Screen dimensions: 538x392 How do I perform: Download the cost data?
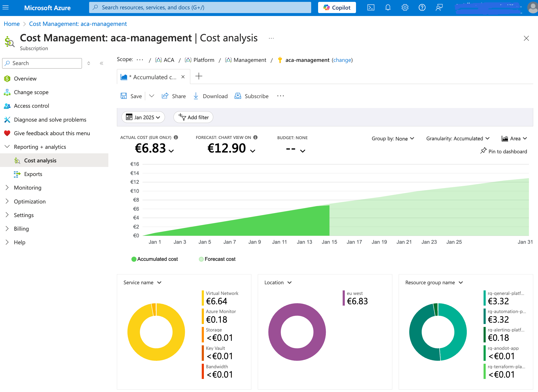pos(210,96)
